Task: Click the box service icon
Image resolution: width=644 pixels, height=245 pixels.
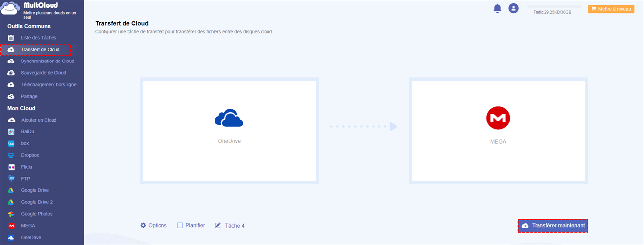Action: (11, 144)
